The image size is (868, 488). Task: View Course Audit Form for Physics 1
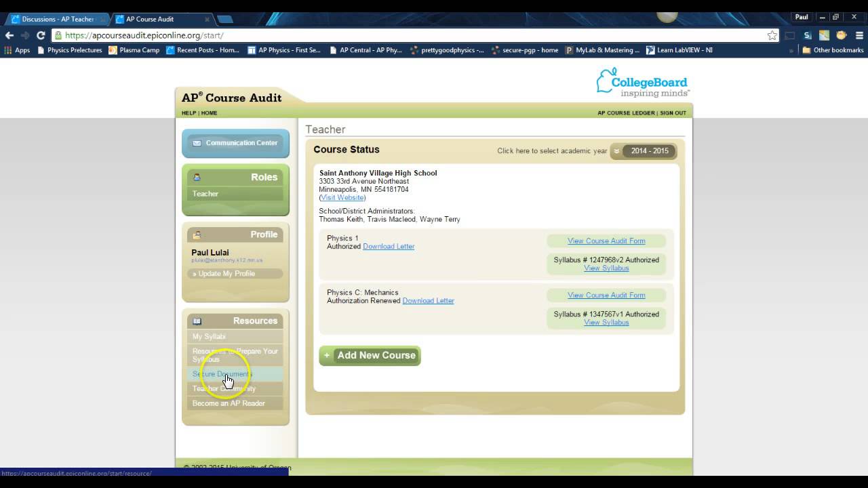606,241
